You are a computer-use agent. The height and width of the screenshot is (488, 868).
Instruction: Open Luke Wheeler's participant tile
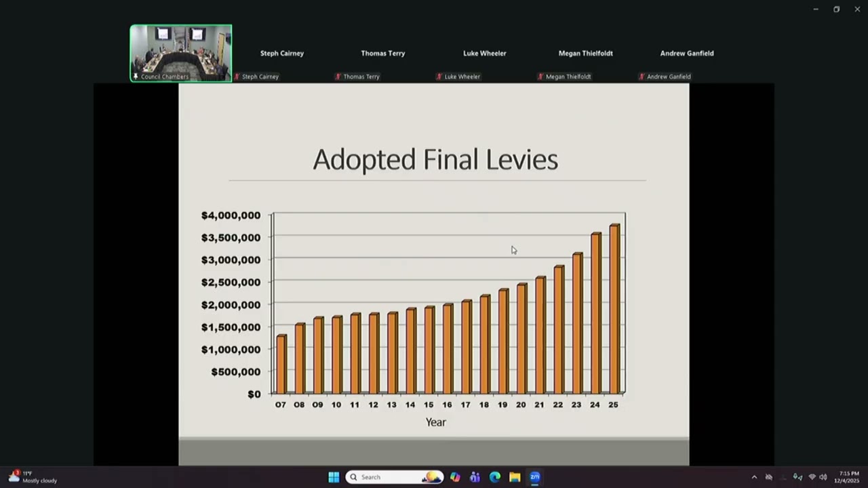484,54
